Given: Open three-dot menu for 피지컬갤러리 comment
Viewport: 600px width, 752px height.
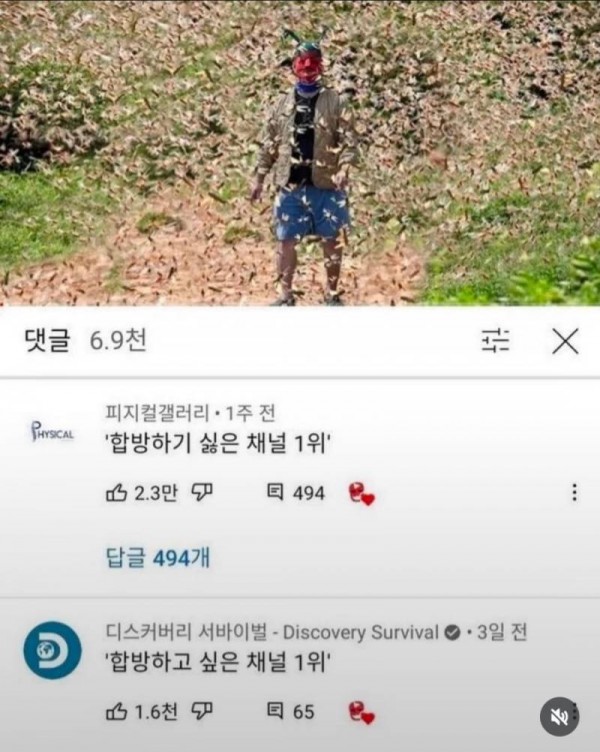Looking at the screenshot, I should [x=574, y=493].
